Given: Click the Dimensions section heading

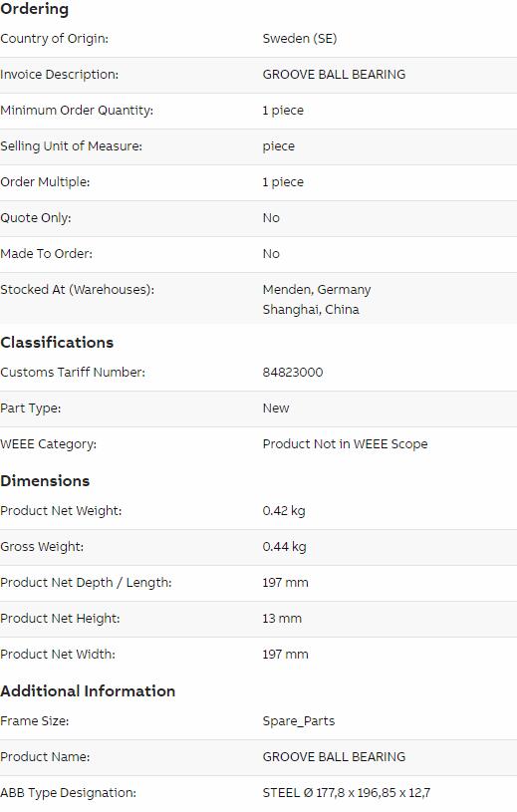Looking at the screenshot, I should coord(45,480).
